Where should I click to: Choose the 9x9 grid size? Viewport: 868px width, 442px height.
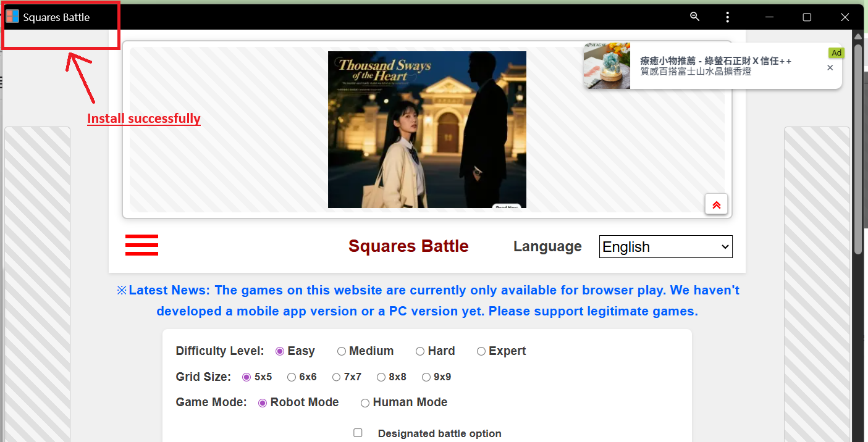click(x=426, y=377)
